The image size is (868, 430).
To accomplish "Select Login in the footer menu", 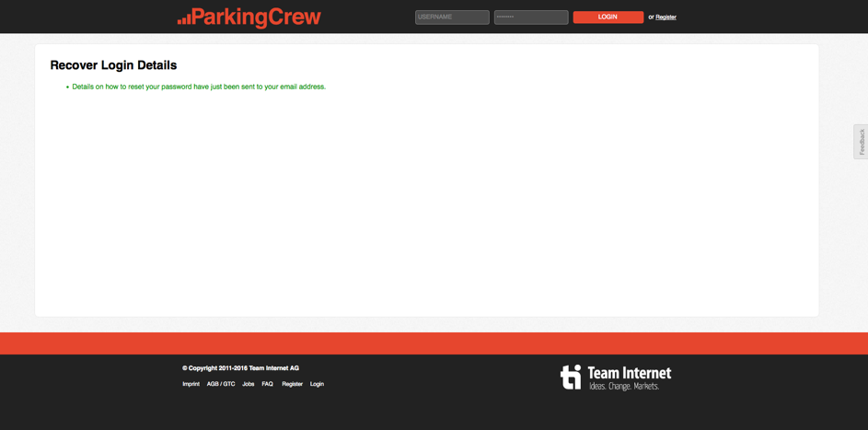I will (x=317, y=384).
